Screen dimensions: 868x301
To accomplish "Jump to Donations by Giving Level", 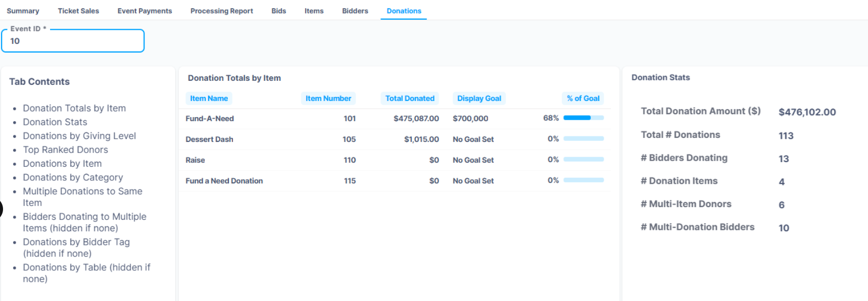I will [79, 136].
